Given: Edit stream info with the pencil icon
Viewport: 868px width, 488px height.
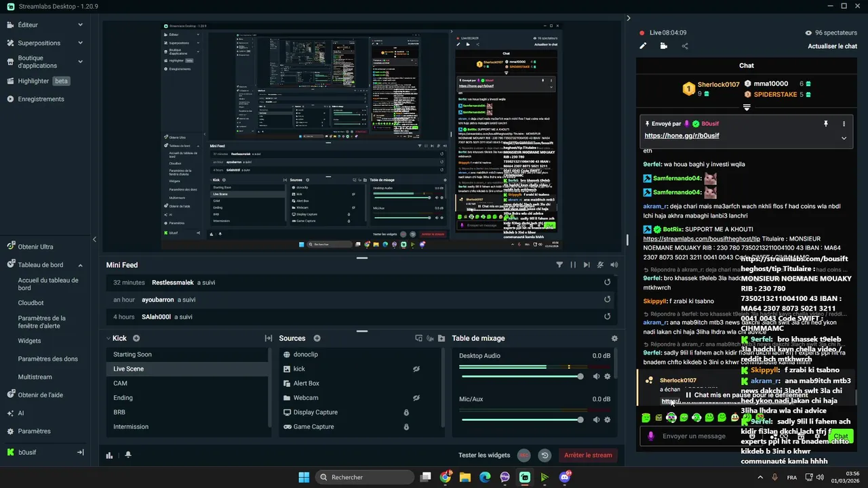Looking at the screenshot, I should pos(643,46).
